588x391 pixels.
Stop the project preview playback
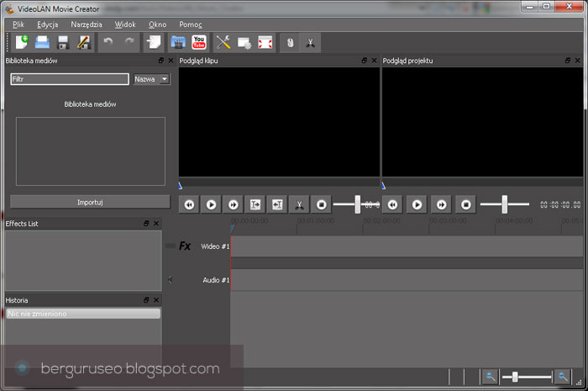[x=465, y=204]
